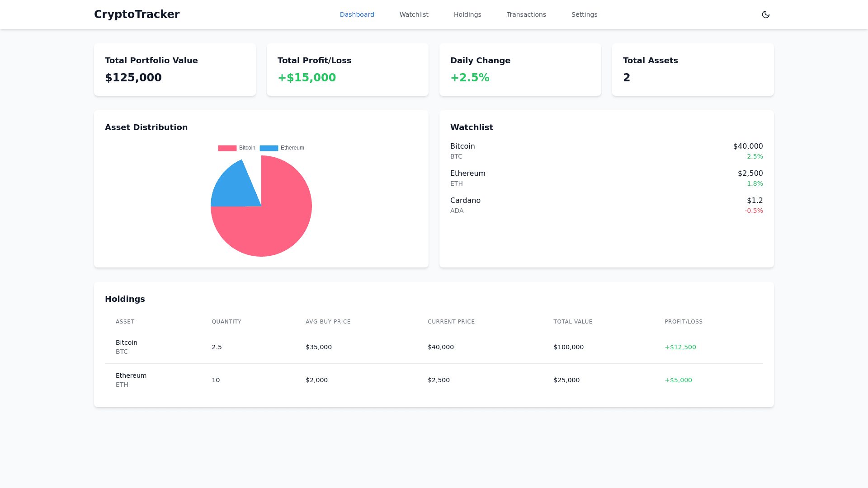Navigate to Transactions page
868x488 pixels.
tap(526, 14)
